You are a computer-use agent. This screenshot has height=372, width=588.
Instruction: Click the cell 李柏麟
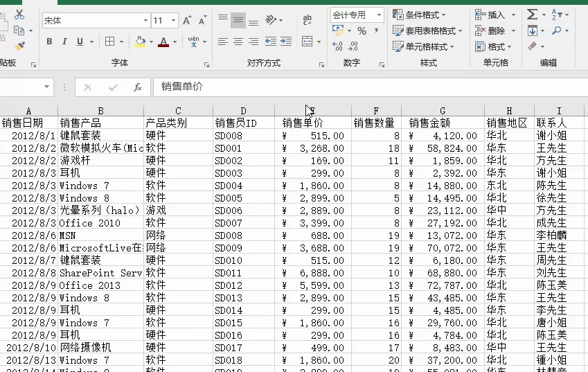(559, 236)
